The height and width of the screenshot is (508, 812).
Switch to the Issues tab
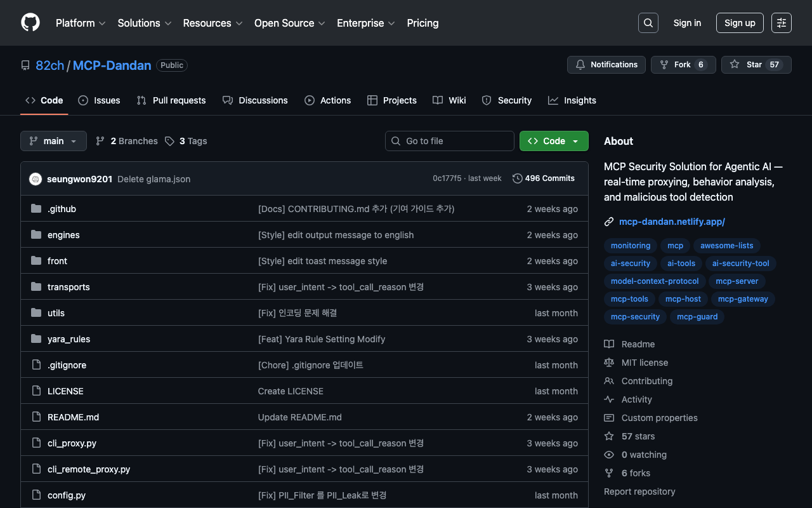tap(99, 100)
